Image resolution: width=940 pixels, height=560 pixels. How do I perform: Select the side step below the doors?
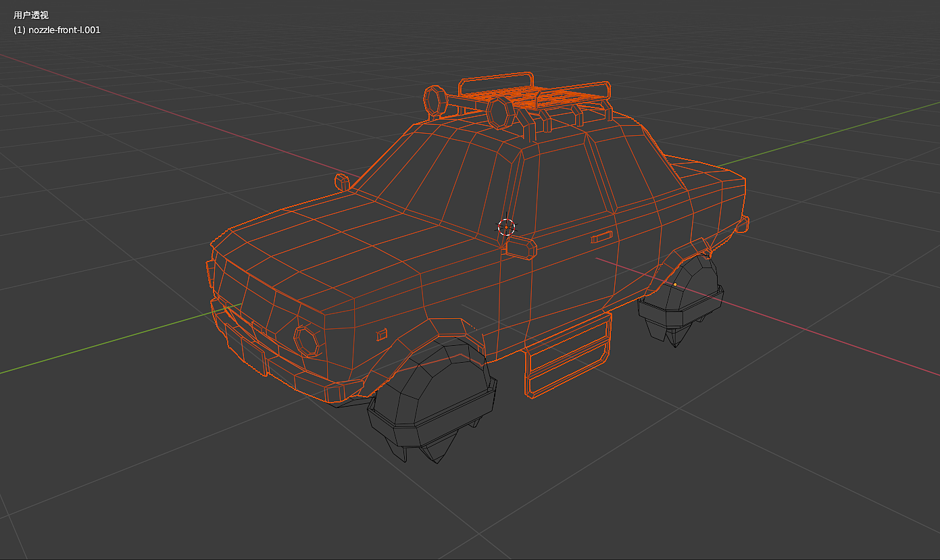point(568,357)
